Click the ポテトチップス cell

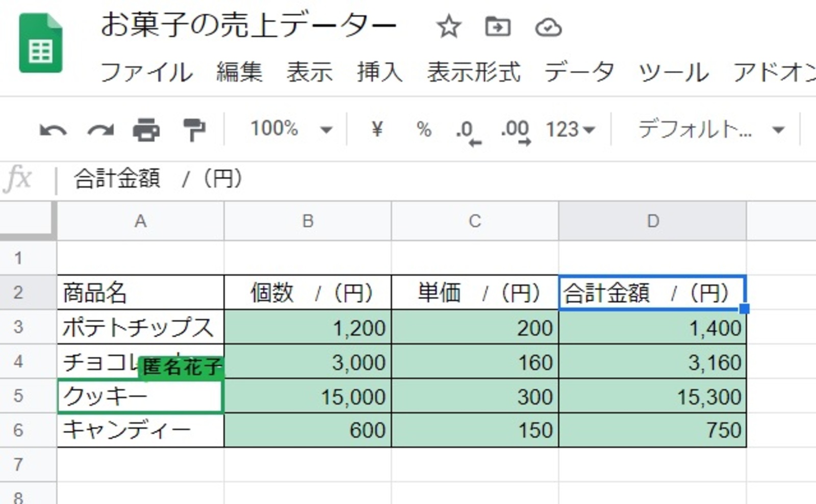click(x=140, y=327)
